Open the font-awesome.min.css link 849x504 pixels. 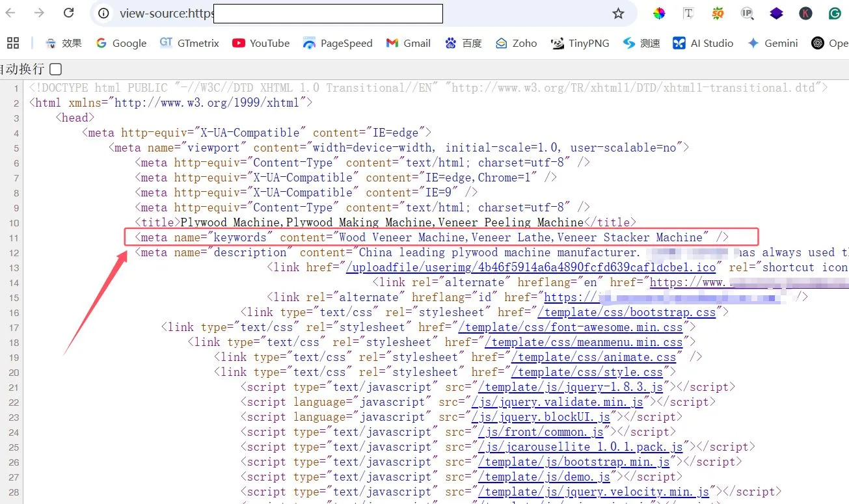[x=570, y=326]
